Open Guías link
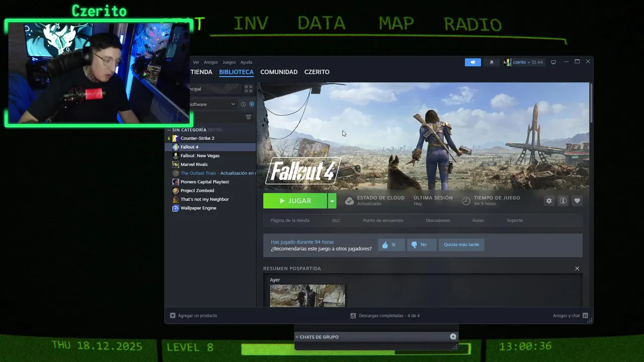 click(x=478, y=220)
